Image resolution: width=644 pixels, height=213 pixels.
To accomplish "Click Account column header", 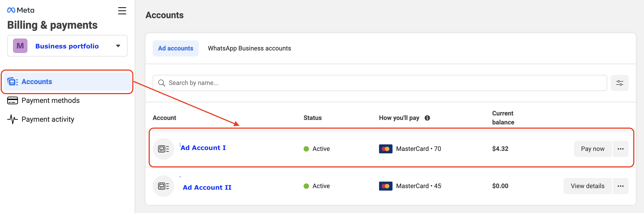I will click(164, 118).
